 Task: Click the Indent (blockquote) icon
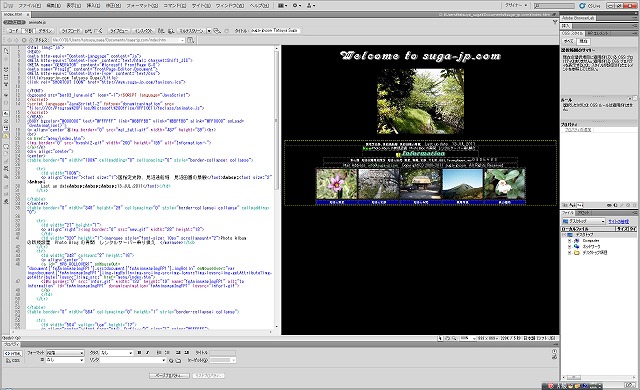point(187,352)
